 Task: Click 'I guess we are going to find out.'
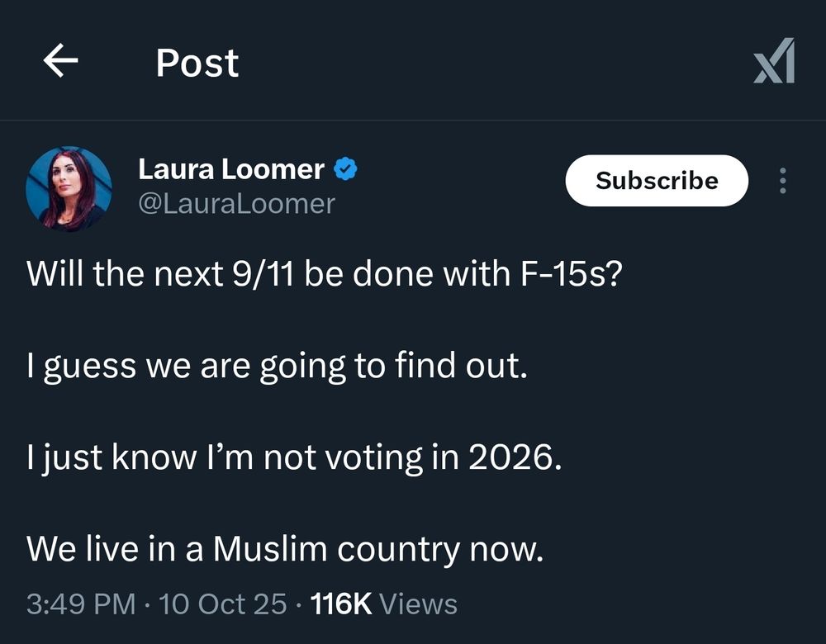click(x=277, y=367)
